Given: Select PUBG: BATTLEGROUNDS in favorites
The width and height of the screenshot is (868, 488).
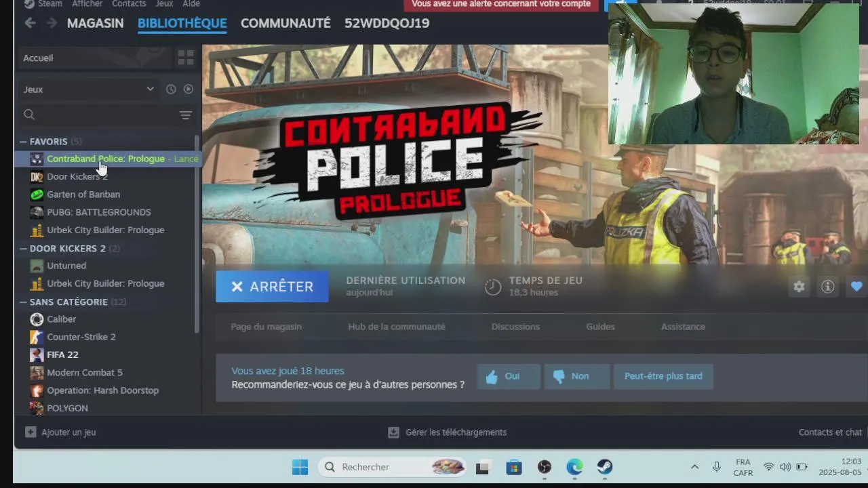Looking at the screenshot, I should tap(99, 212).
